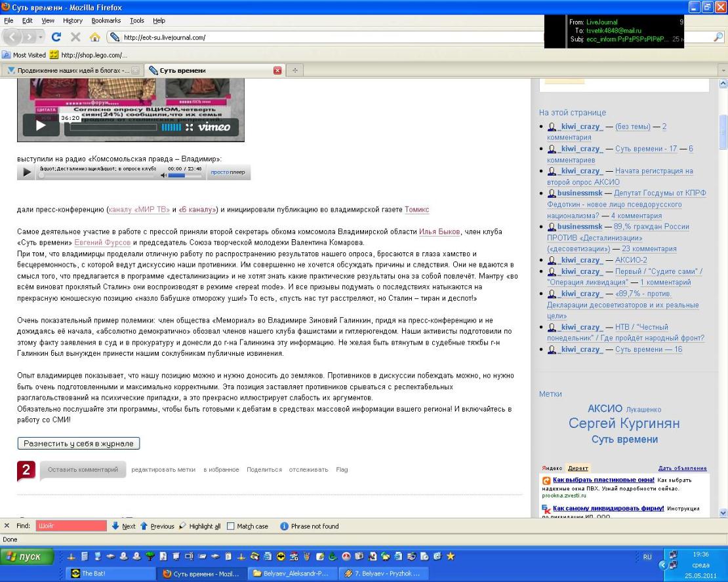The image size is (728, 582).
Task: Play the Vimeo video
Action: [41, 126]
